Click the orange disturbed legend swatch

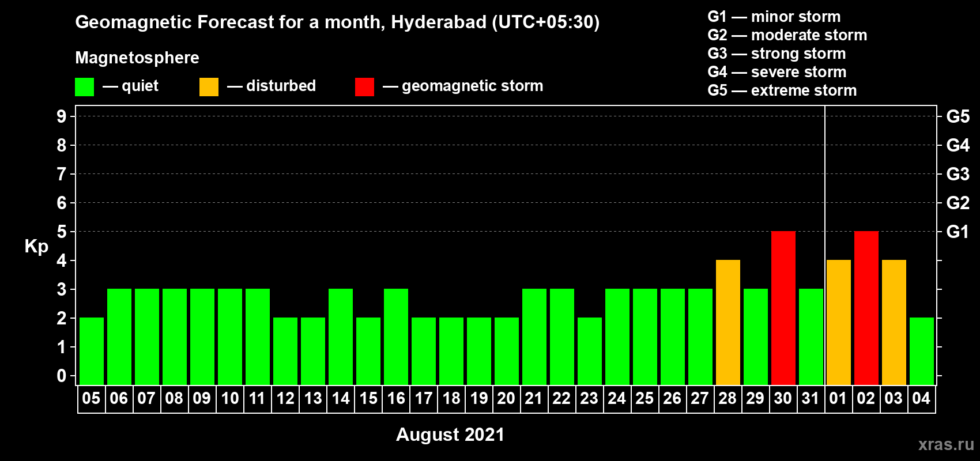pos(209,87)
